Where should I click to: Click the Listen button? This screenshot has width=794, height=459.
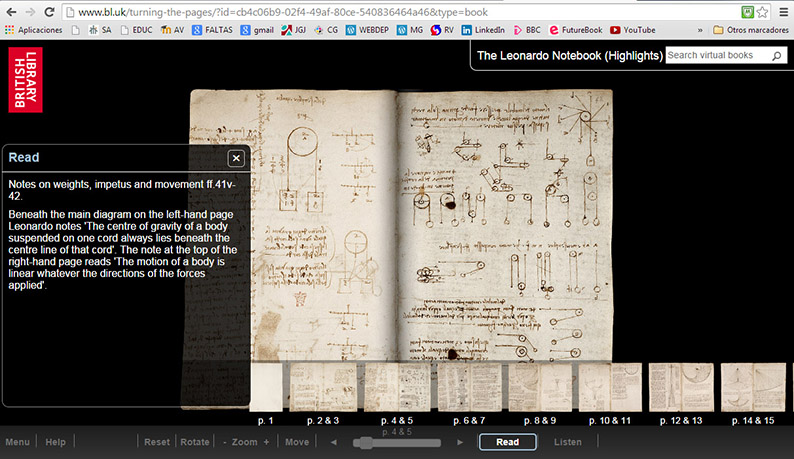pos(568,442)
